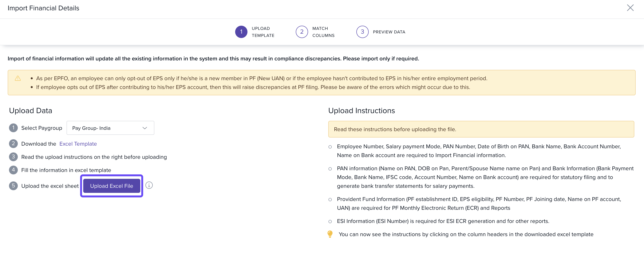Close the Import Financial Details dialog
Viewport: 644px width, 266px height.
point(630,8)
